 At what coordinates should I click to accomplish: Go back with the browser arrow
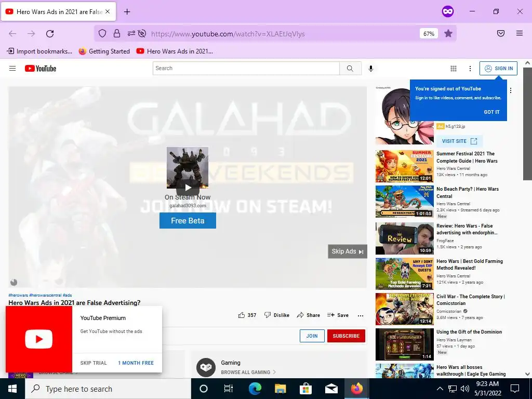12,34
